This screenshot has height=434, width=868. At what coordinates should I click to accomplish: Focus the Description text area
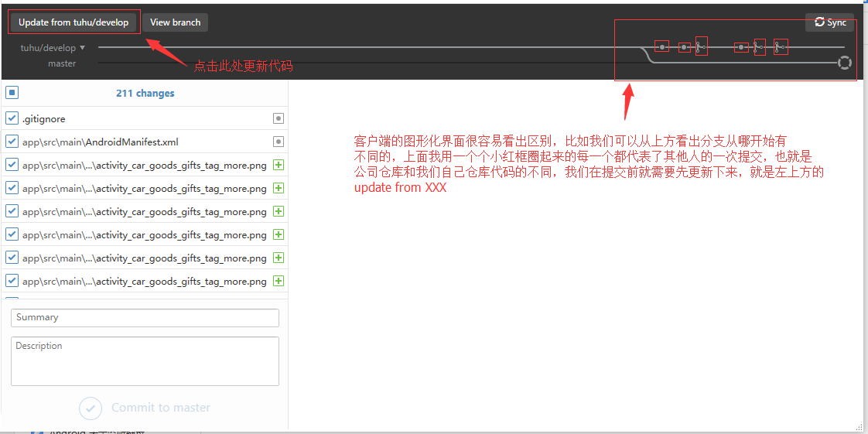click(145, 361)
